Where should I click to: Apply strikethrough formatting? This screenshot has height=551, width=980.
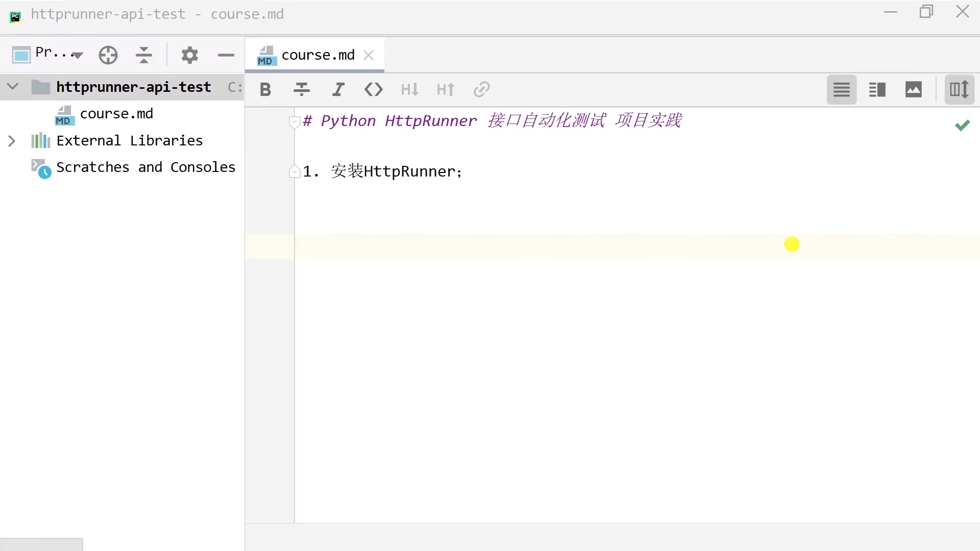point(301,89)
